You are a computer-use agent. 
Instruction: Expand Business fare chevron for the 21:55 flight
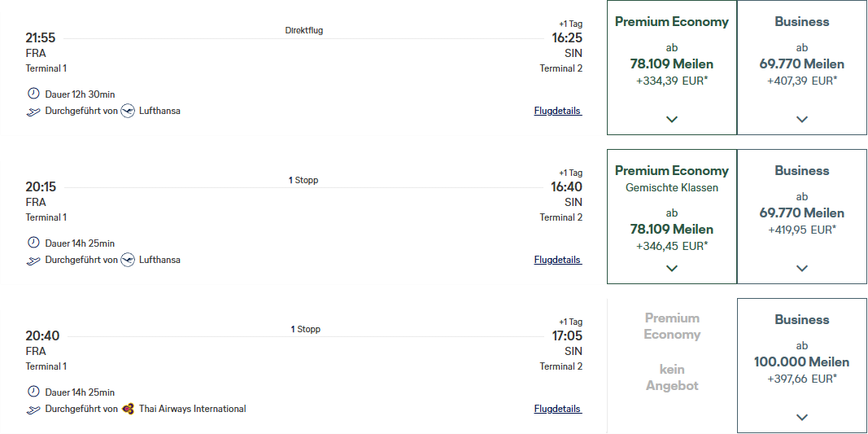[x=801, y=119]
